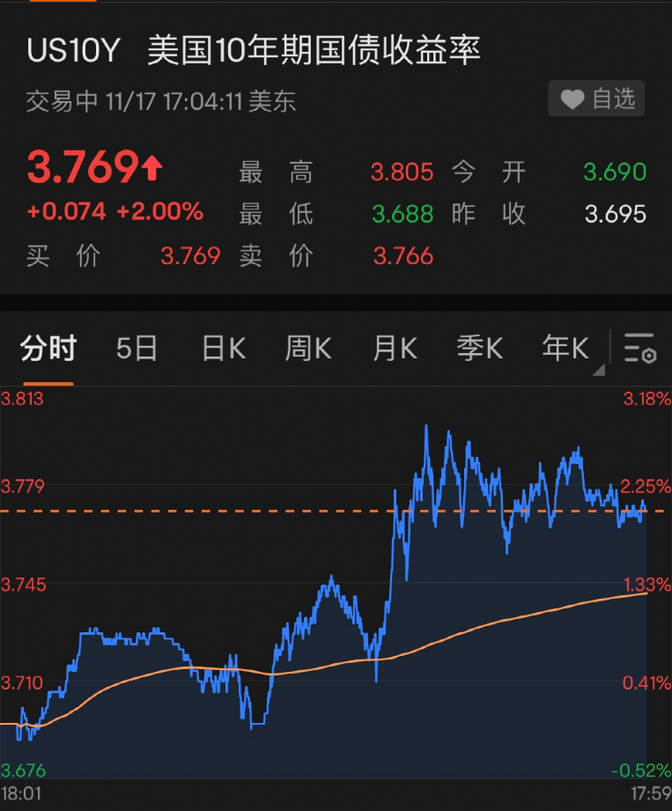The height and width of the screenshot is (811, 672).
Task: Click the chart axis label 3.745
Action: tap(23, 585)
